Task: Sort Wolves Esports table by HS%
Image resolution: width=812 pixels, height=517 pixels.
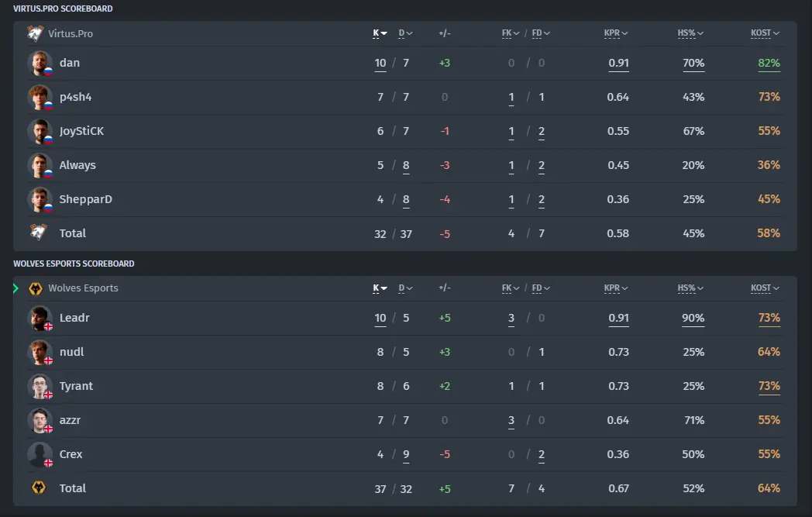Action: pos(690,288)
